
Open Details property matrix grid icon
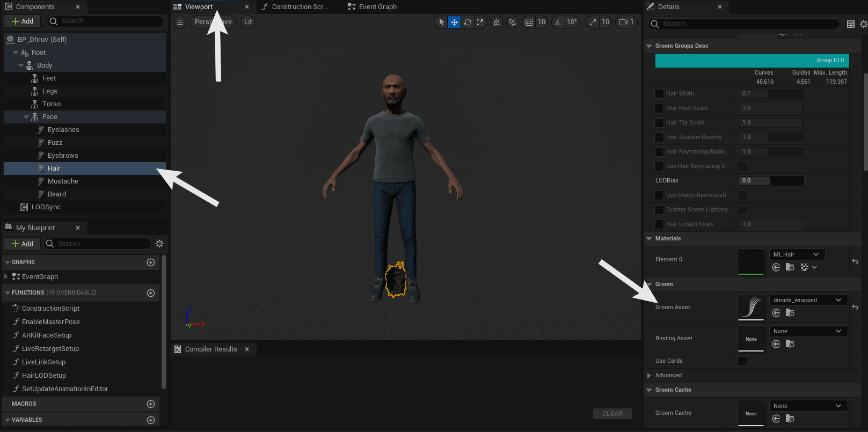[x=851, y=24]
